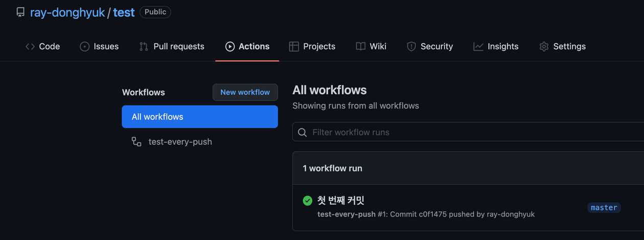The width and height of the screenshot is (644, 240).
Task: Click the Security shield icon
Action: tap(411, 47)
